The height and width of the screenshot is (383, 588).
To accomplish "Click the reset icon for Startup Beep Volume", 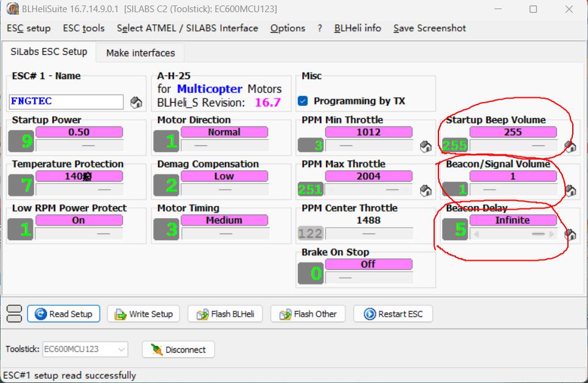I will (570, 147).
